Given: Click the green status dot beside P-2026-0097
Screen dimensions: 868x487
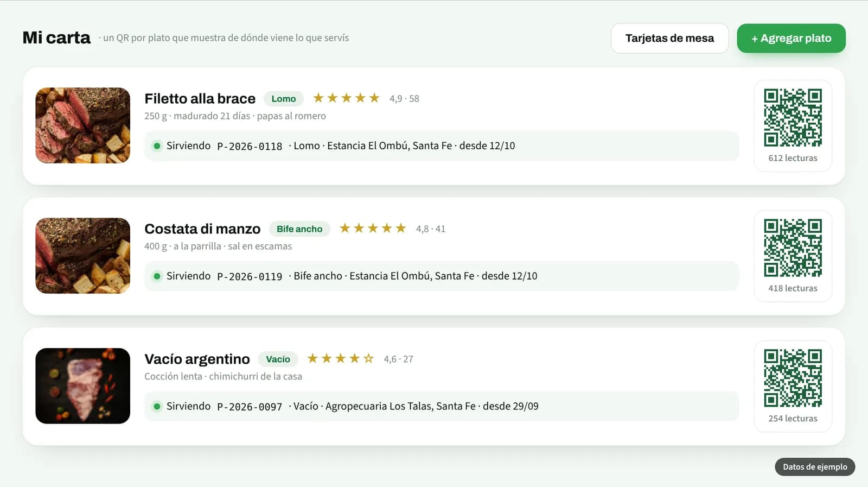Looking at the screenshot, I should (x=157, y=406).
